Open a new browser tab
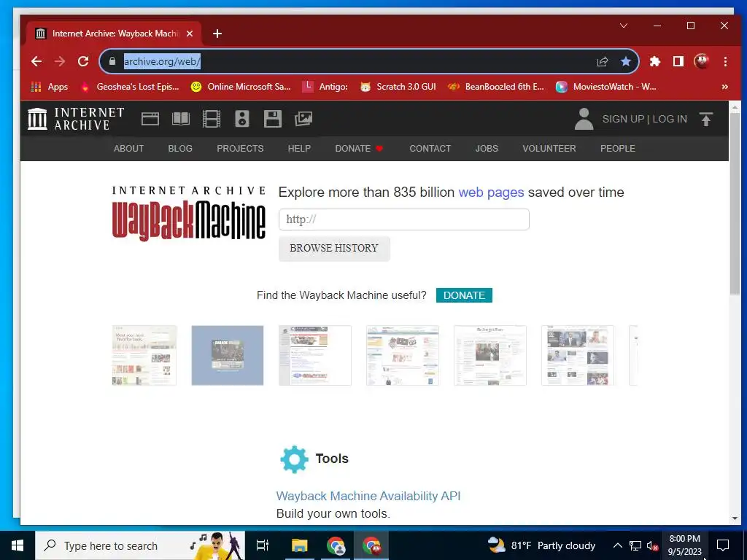 pyautogui.click(x=217, y=34)
